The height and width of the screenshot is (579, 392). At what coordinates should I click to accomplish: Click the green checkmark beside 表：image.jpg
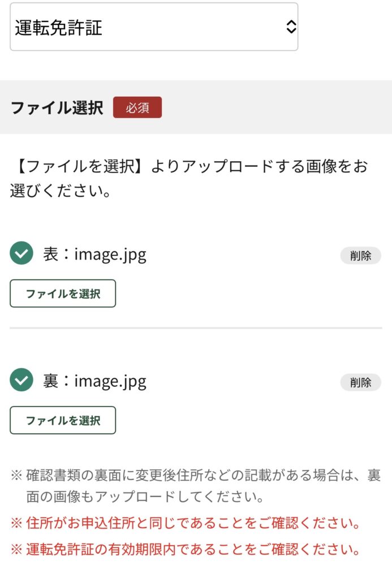click(21, 254)
